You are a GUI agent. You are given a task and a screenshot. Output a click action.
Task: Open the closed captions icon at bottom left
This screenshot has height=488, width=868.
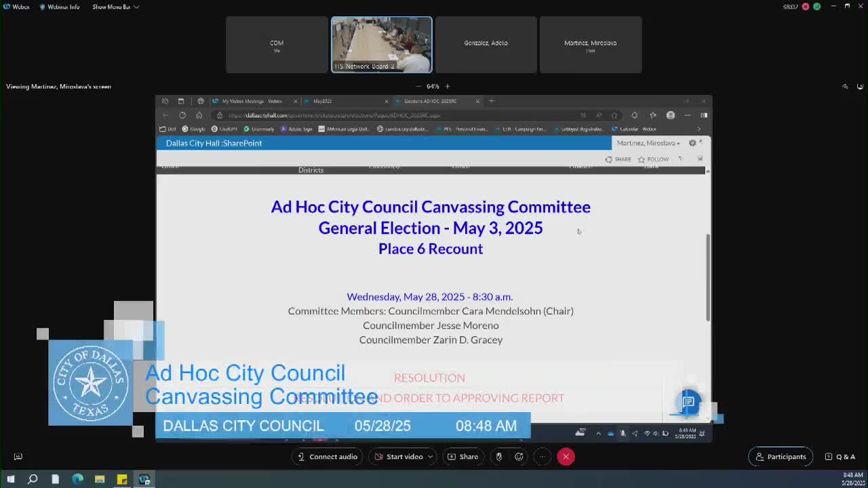(x=18, y=457)
